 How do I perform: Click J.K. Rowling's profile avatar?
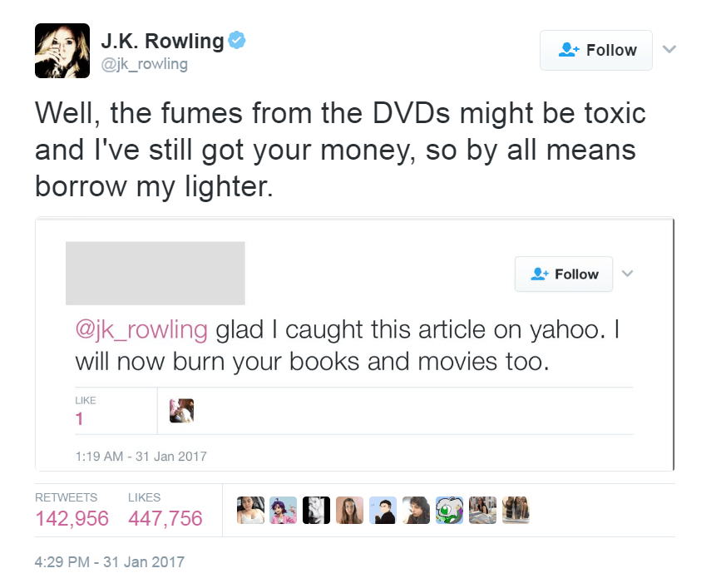click(x=62, y=51)
